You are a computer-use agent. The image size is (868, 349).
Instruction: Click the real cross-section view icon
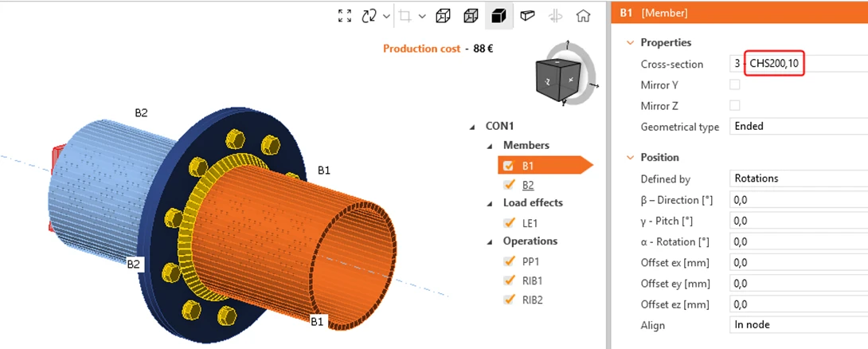[x=527, y=15]
